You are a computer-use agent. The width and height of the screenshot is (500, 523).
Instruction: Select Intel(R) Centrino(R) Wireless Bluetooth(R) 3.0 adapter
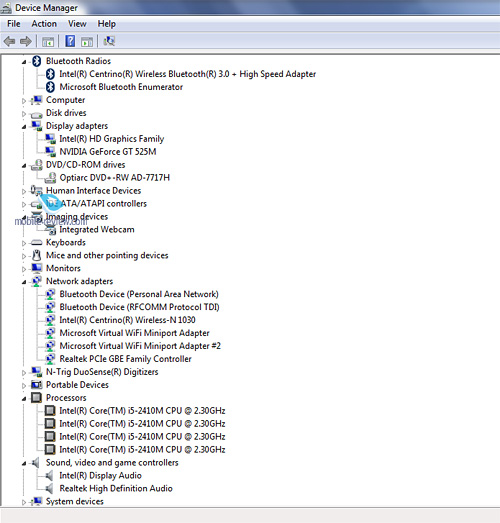tap(187, 74)
